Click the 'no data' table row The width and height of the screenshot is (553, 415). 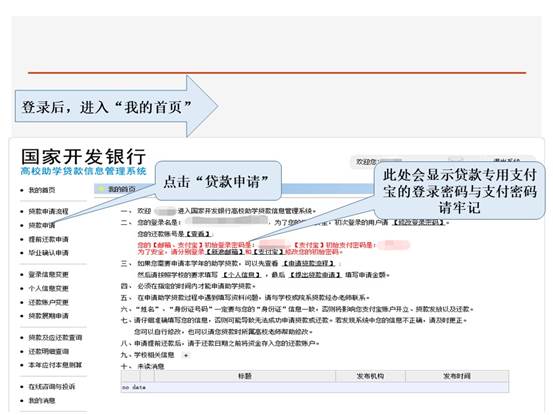(315, 387)
